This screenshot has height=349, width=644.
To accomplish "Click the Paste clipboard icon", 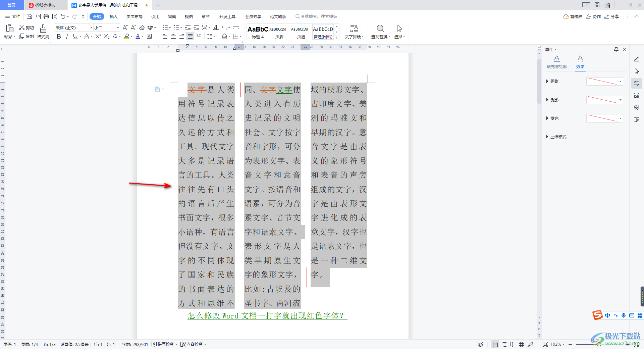I will click(10, 29).
